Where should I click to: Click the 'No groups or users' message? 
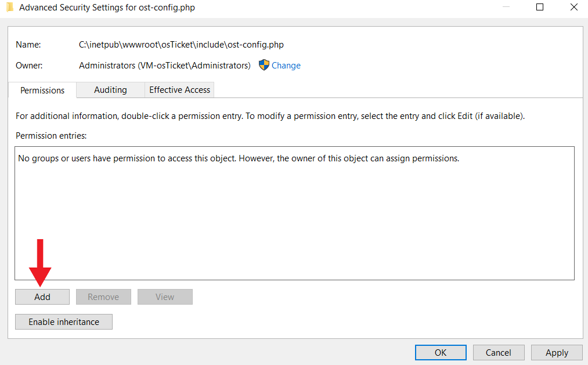click(239, 158)
